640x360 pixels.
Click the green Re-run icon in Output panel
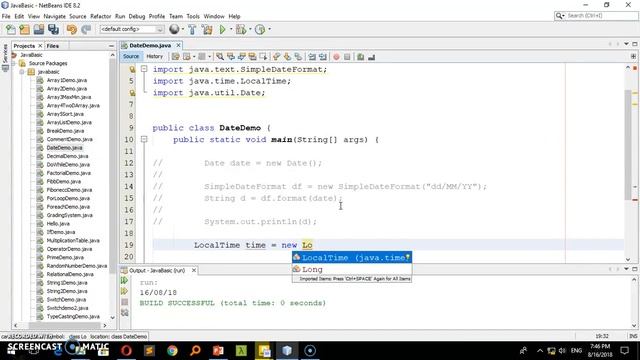[x=124, y=280]
